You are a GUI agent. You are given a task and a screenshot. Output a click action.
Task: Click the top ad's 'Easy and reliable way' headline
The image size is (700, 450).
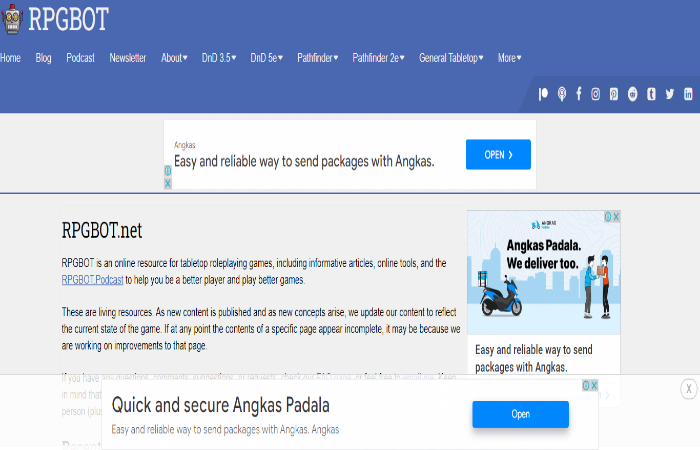tap(304, 161)
